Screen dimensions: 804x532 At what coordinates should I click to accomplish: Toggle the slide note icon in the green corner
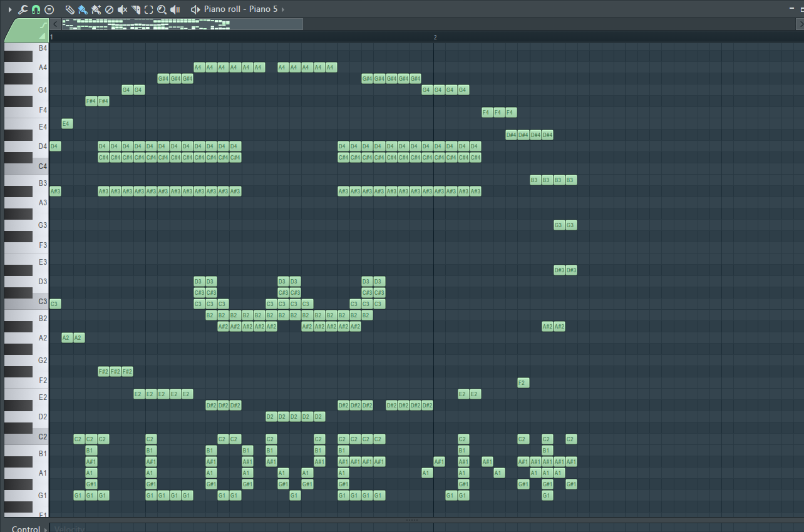[x=43, y=25]
